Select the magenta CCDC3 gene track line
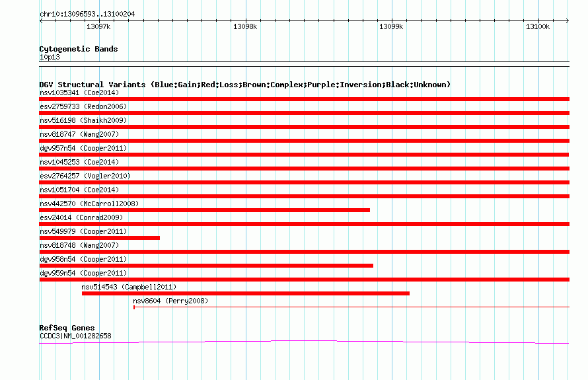This screenshot has width=588, height=380. [304, 342]
